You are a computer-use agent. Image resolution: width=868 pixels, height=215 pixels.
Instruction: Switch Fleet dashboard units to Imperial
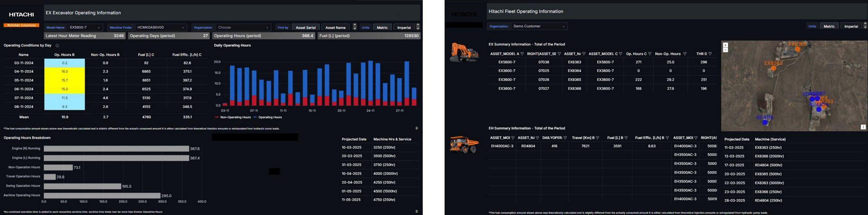(x=851, y=26)
